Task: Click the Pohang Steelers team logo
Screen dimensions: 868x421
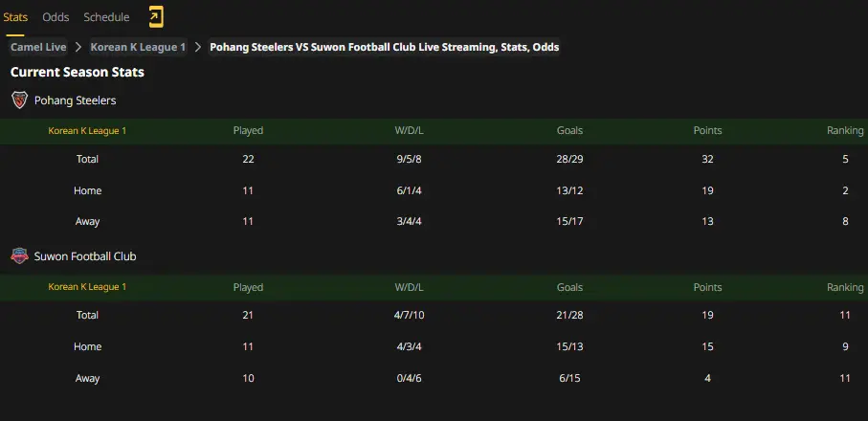Action: point(19,100)
